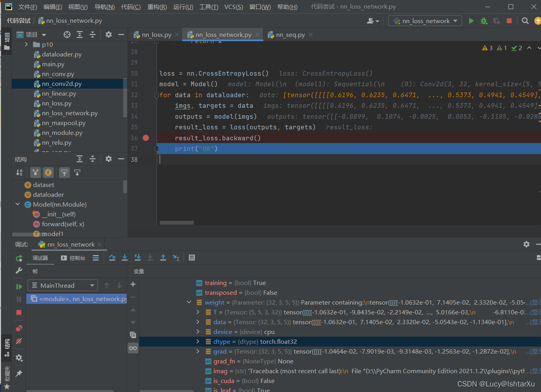
Task: Click project panel vertical scrollbar
Action: (125, 97)
